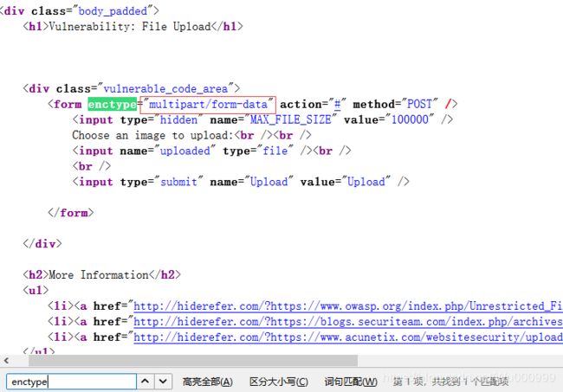This screenshot has width=563, height=392.
Task: Click the "multipart/form-data" attribute value
Action: pyautogui.click(x=208, y=105)
